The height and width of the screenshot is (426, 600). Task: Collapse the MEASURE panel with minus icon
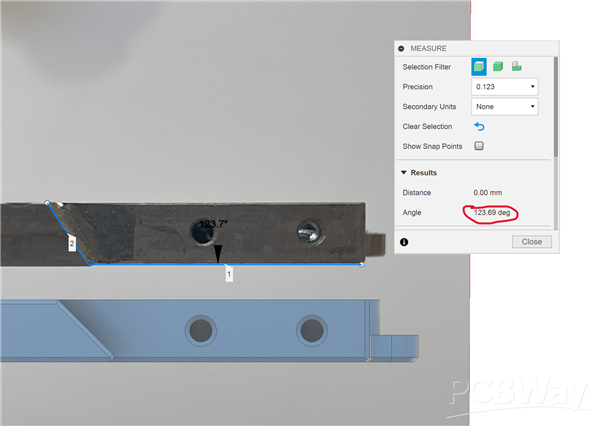(x=402, y=48)
